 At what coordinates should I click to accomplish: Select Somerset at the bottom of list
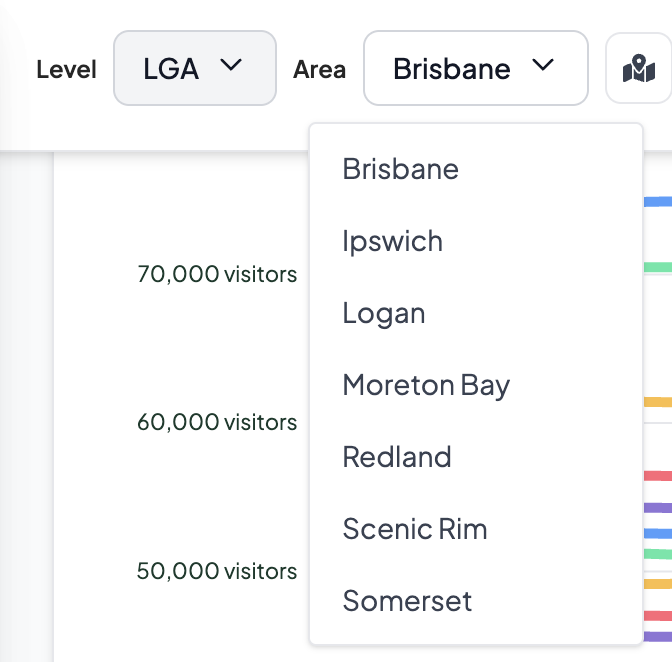pyautogui.click(x=407, y=601)
